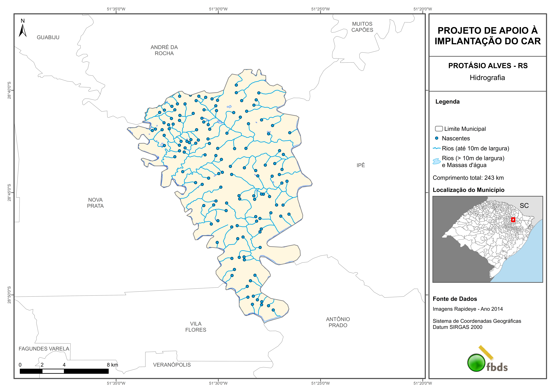The width and height of the screenshot is (554, 392).
Task: Click the narrow rivers wavy line legend symbol
Action: click(437, 148)
